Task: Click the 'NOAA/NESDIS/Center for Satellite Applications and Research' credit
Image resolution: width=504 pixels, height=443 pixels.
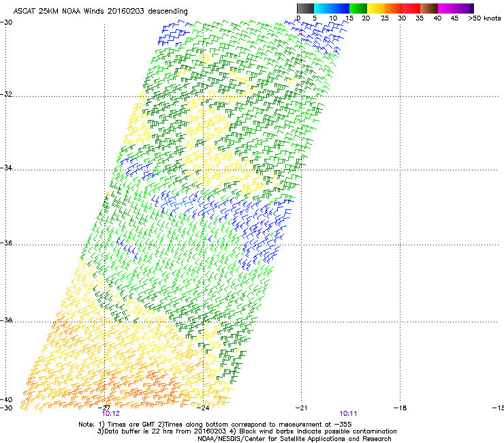Action: 294,439
